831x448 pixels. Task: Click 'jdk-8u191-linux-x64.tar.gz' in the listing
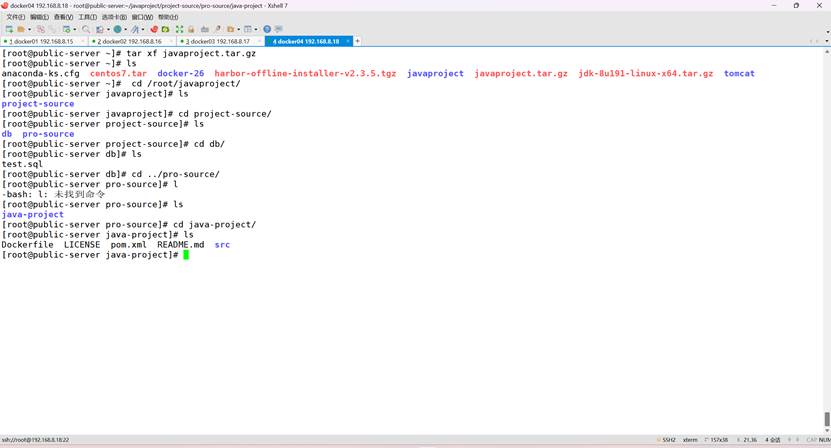(x=646, y=73)
